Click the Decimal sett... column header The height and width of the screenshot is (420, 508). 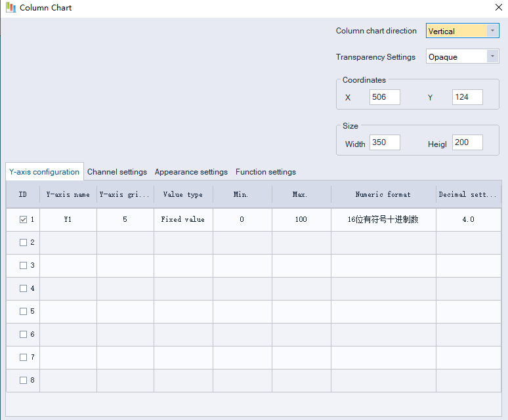469,194
